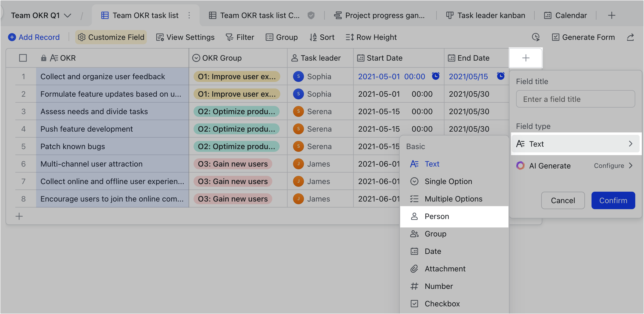The image size is (644, 314).
Task: Open the Sort tool
Action: tap(322, 37)
